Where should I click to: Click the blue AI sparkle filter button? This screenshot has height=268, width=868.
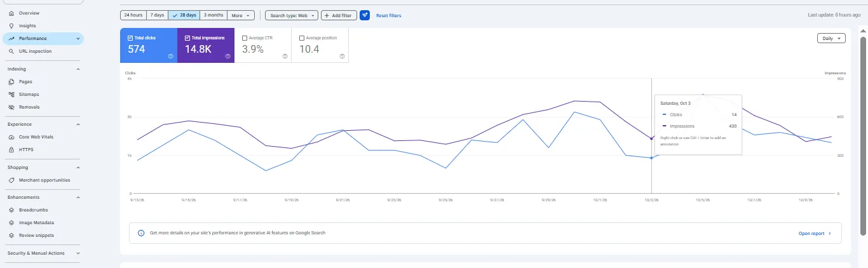pyautogui.click(x=365, y=15)
